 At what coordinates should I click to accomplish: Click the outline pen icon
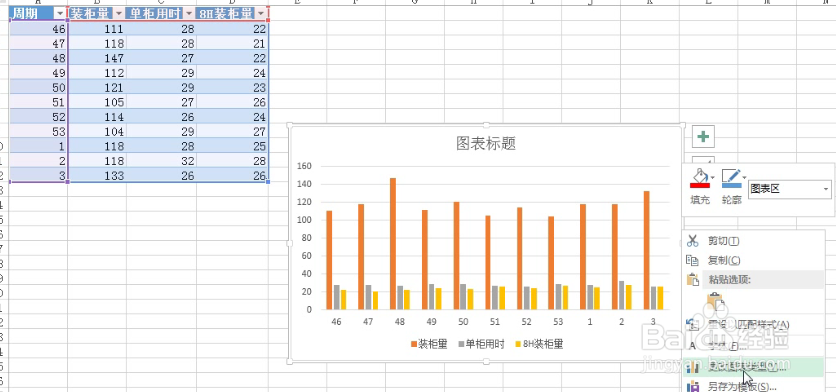pos(731,178)
